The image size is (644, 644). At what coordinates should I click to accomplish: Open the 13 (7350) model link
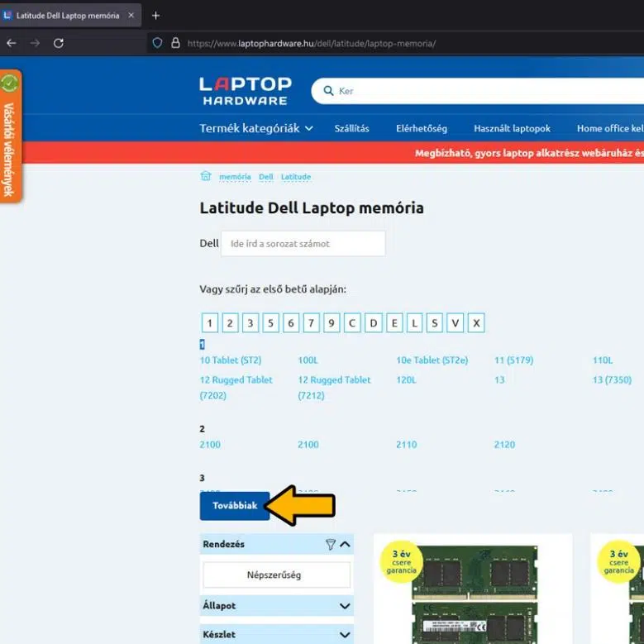coord(612,380)
